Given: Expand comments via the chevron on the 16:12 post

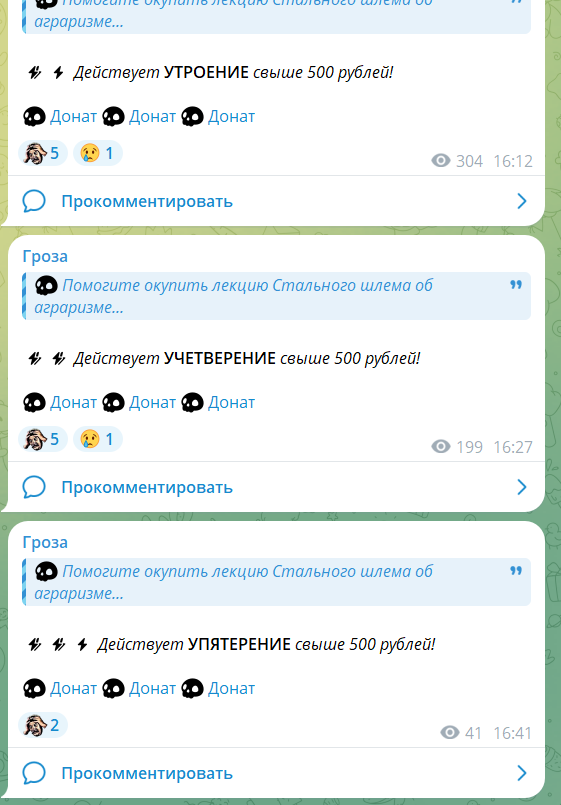Looking at the screenshot, I should click(x=522, y=201).
